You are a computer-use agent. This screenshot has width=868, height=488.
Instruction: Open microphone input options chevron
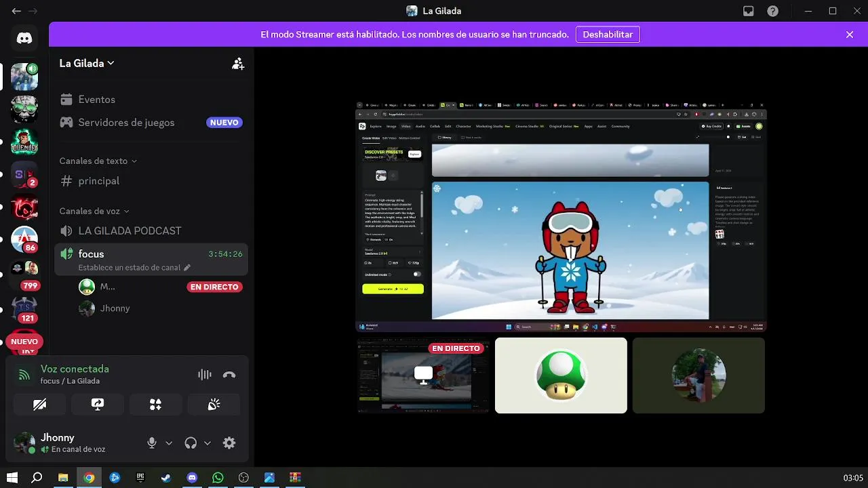click(x=169, y=443)
